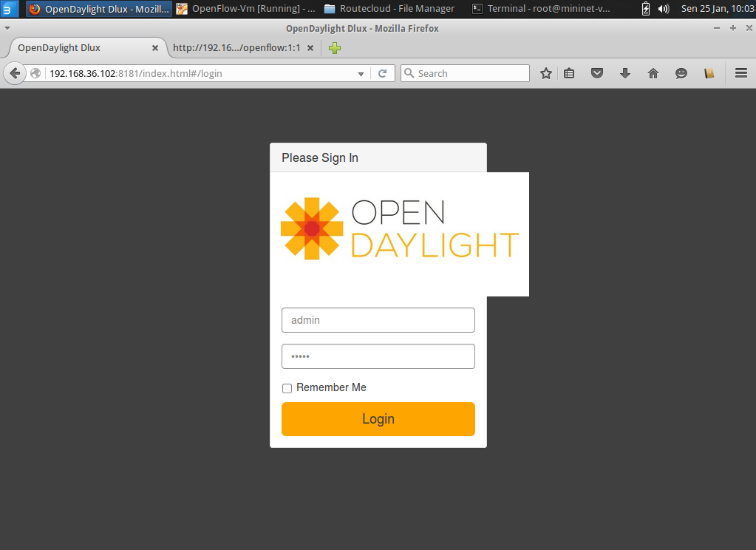756x550 pixels.
Task: Click the search magnifier icon
Action: (409, 73)
